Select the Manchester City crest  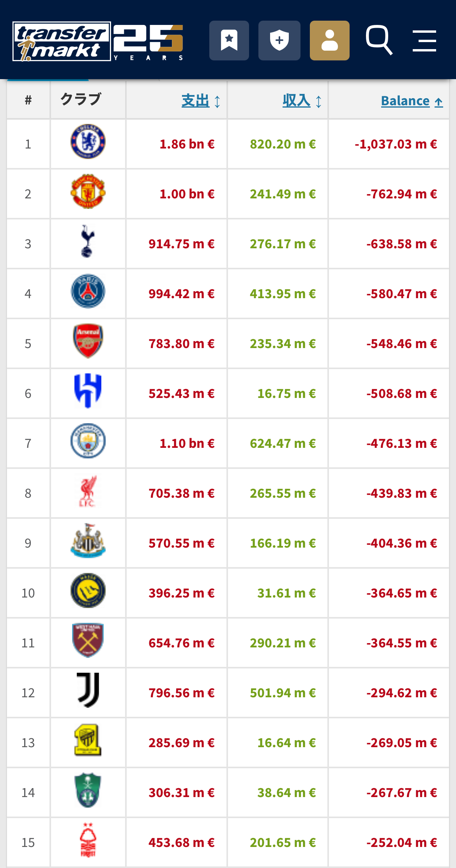pyautogui.click(x=88, y=441)
